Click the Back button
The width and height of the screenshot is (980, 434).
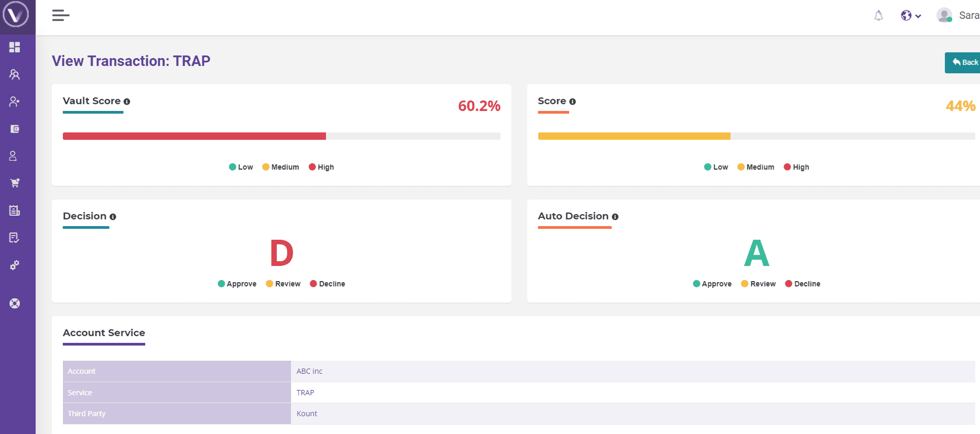pos(963,62)
